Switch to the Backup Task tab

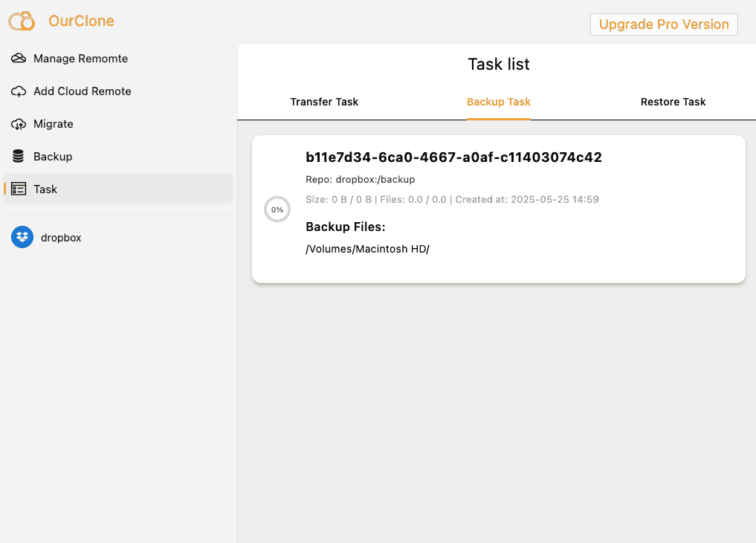tap(499, 103)
